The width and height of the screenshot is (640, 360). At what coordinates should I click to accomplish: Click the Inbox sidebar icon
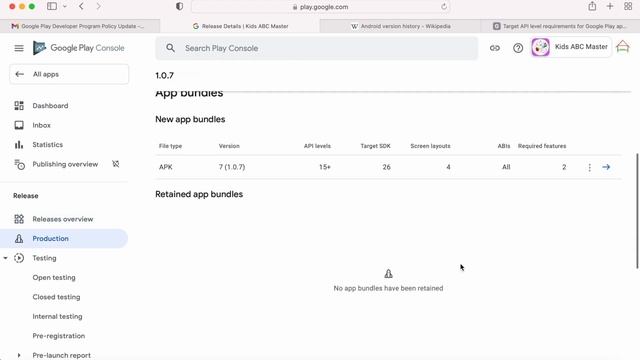point(19,125)
